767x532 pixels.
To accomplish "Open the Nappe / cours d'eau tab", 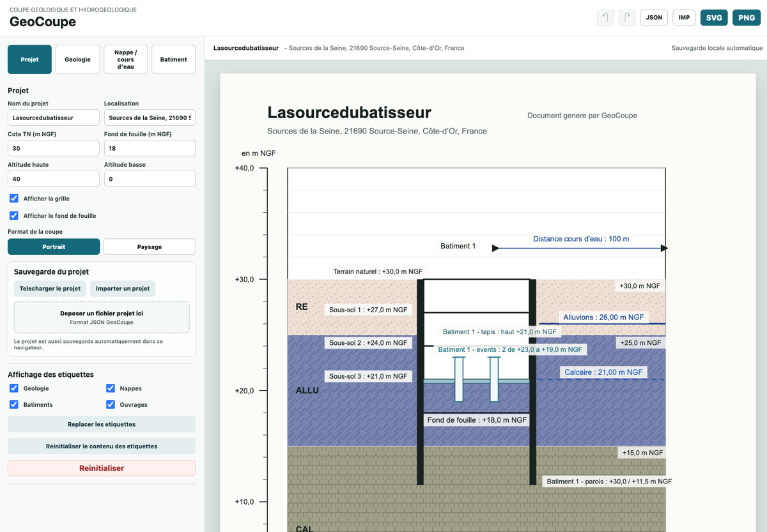I will pyautogui.click(x=126, y=59).
